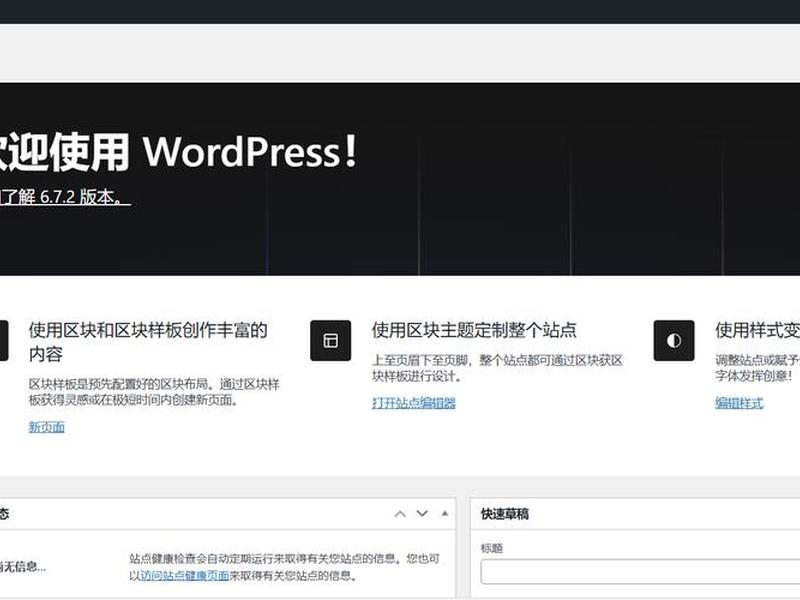The image size is (800, 600).
Task: Click the 站点健康检查会自动定期运行 text
Action: (285, 567)
